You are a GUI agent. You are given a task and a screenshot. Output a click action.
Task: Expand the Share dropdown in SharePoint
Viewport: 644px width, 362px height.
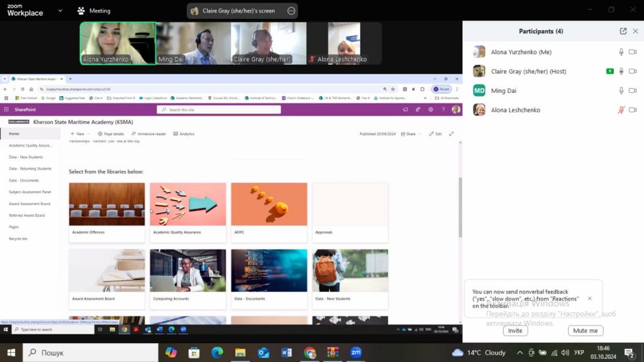[411, 134]
